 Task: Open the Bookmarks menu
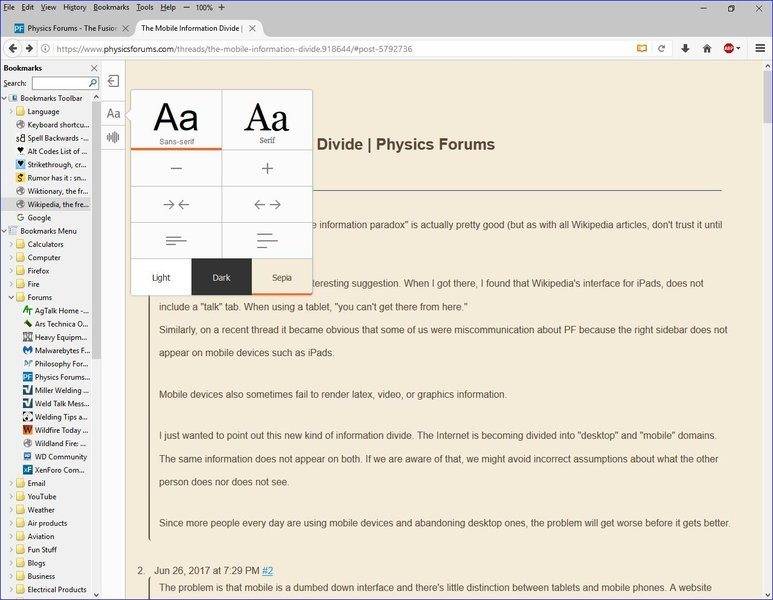coord(111,7)
